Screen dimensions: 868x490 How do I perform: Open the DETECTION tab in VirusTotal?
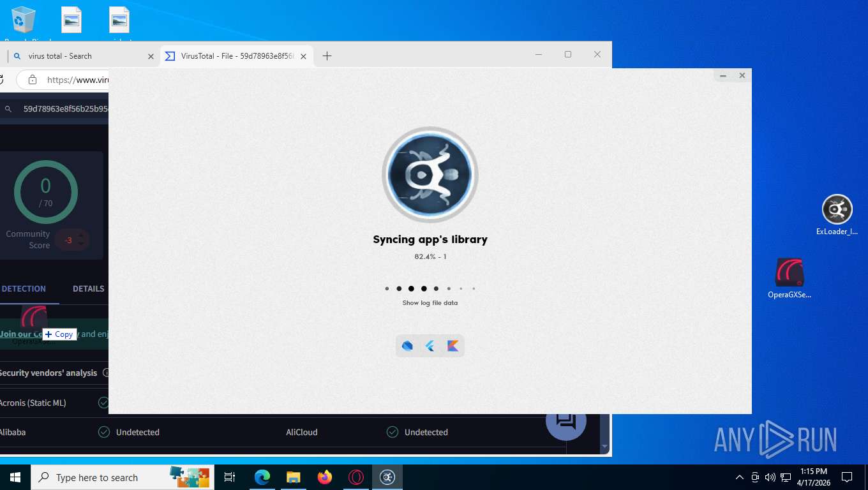pyautogui.click(x=24, y=289)
